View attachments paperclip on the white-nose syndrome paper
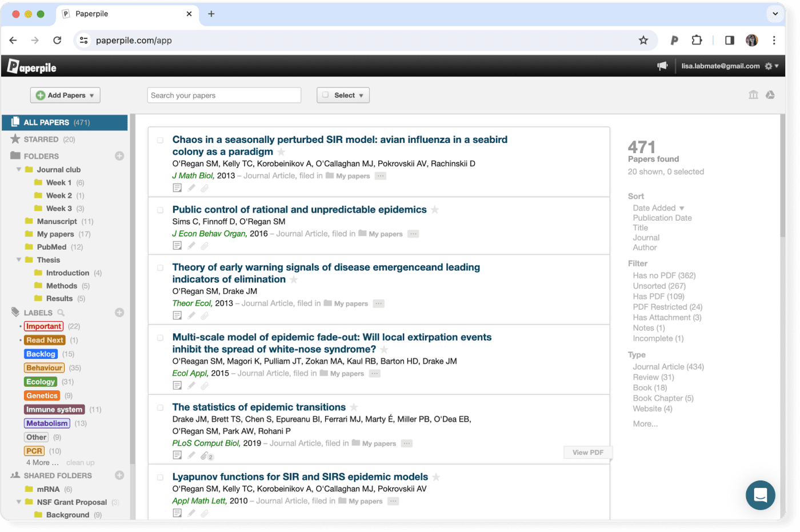The height and width of the screenshot is (532, 800). pyautogui.click(x=205, y=385)
